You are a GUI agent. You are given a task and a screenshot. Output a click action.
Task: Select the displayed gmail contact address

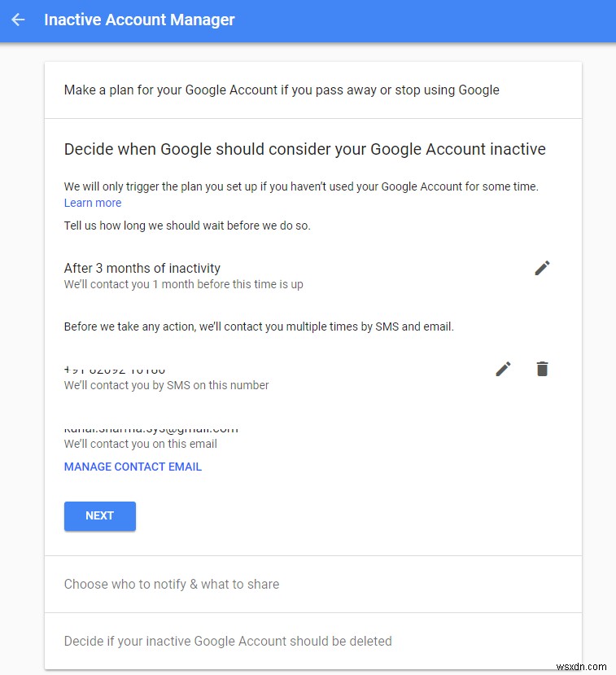click(x=150, y=427)
